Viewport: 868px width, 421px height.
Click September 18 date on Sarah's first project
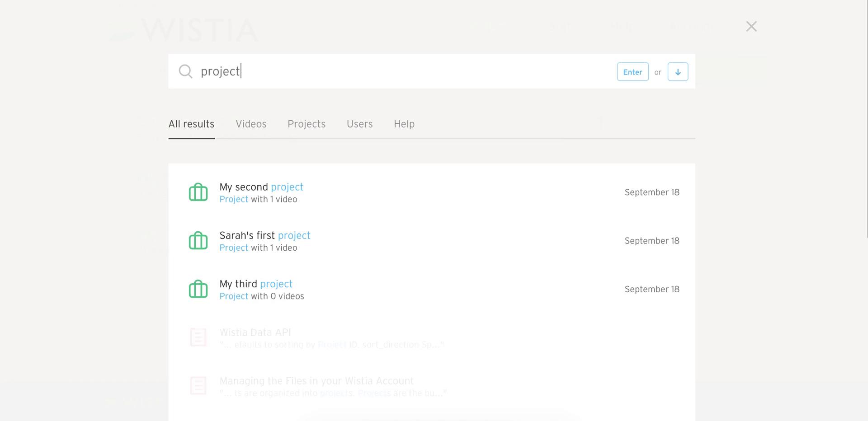point(652,241)
